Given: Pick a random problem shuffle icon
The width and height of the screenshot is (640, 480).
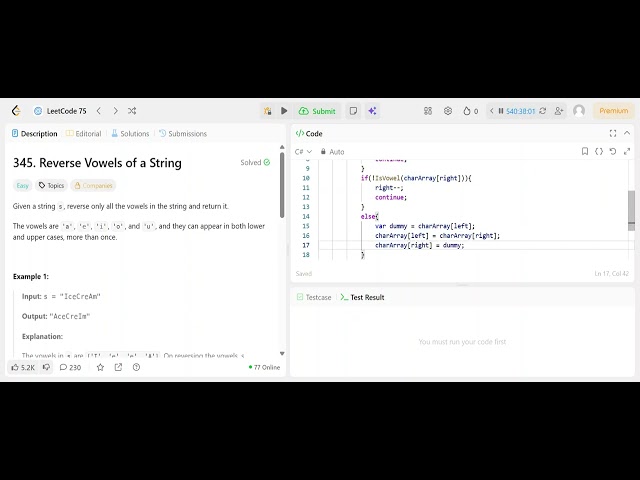Looking at the screenshot, I should (132, 111).
